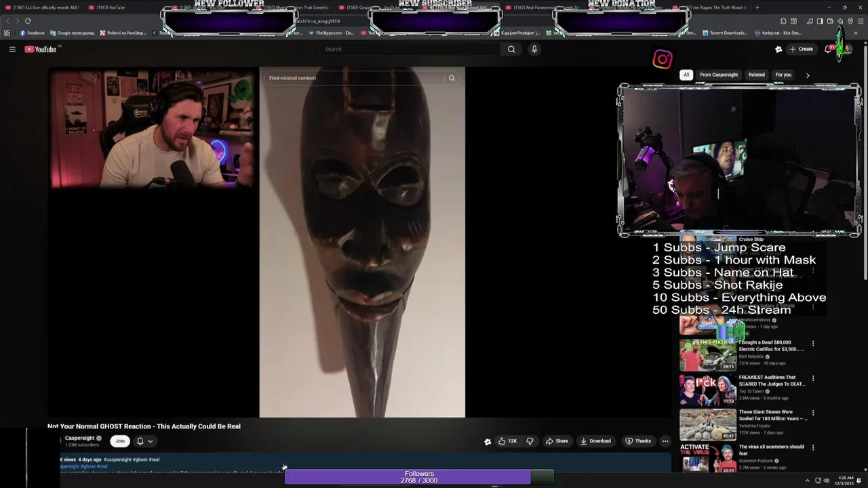Image resolution: width=868 pixels, height=488 pixels.
Task: Open the Caspersight channel name link
Action: tap(79, 438)
